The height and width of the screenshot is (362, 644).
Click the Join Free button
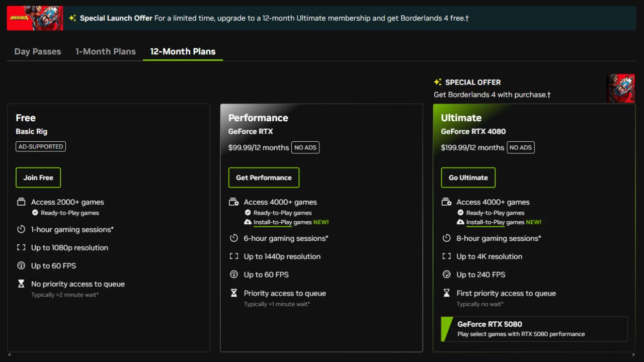click(38, 177)
